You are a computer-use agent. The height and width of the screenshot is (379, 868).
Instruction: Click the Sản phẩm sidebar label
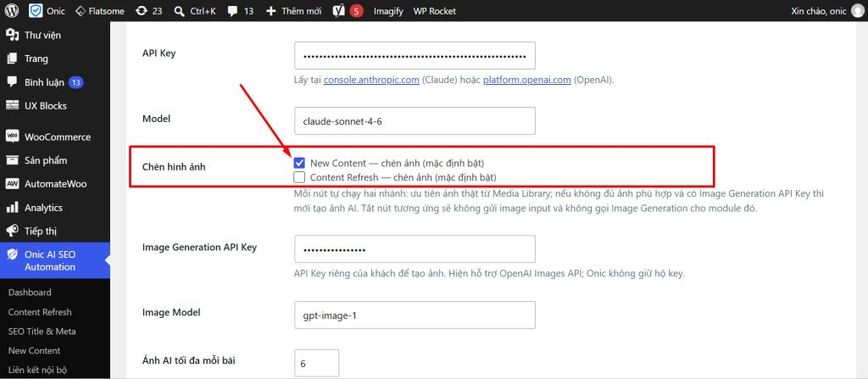click(46, 160)
